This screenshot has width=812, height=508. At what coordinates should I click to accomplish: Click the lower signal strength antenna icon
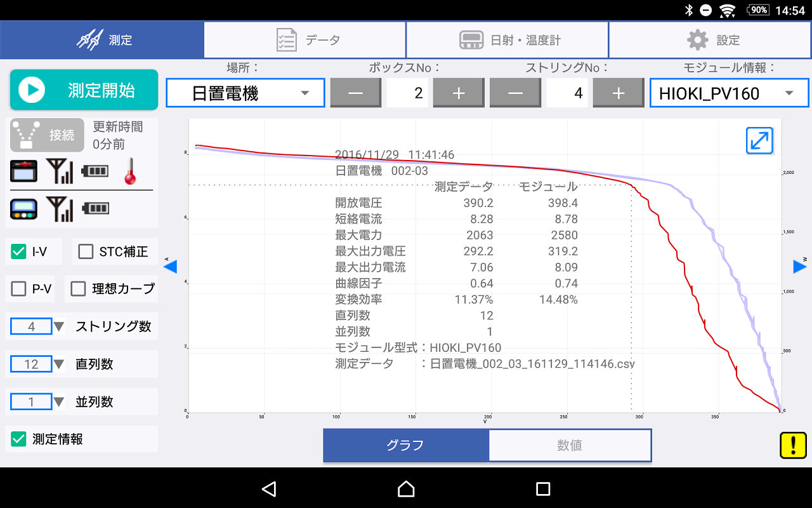click(x=60, y=209)
